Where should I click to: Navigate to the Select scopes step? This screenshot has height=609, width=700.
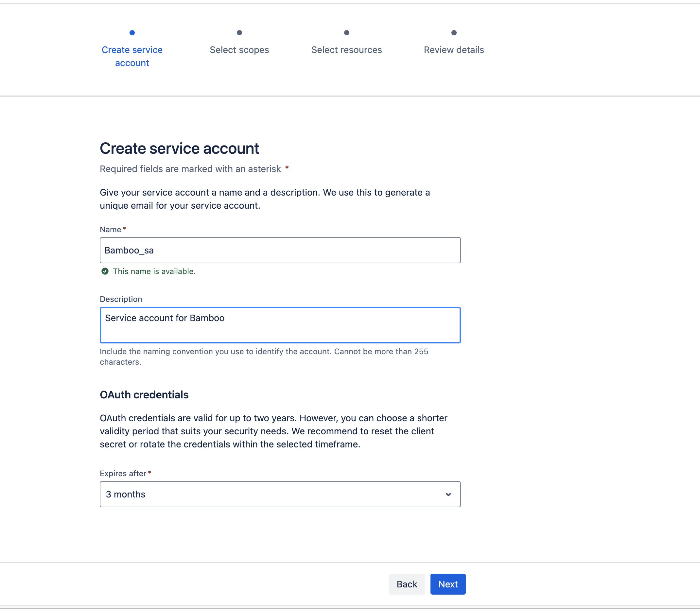[239, 50]
